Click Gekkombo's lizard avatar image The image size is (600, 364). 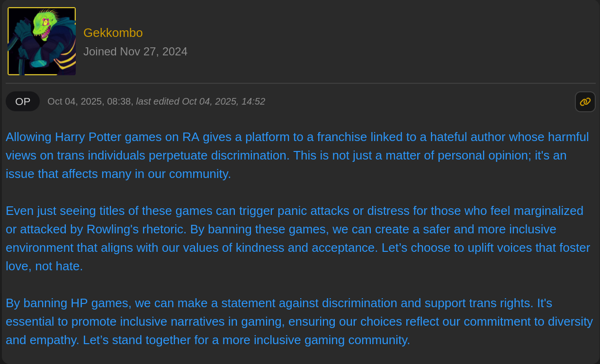(42, 41)
